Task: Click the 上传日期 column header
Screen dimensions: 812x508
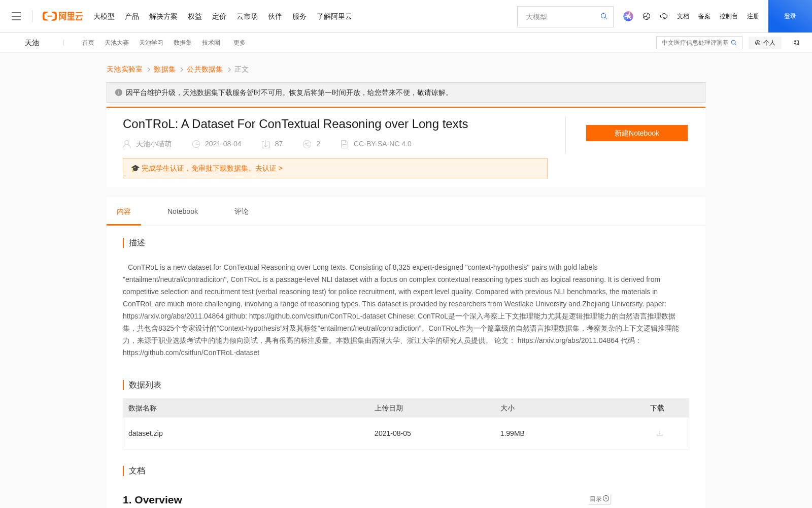Action: pos(389,408)
